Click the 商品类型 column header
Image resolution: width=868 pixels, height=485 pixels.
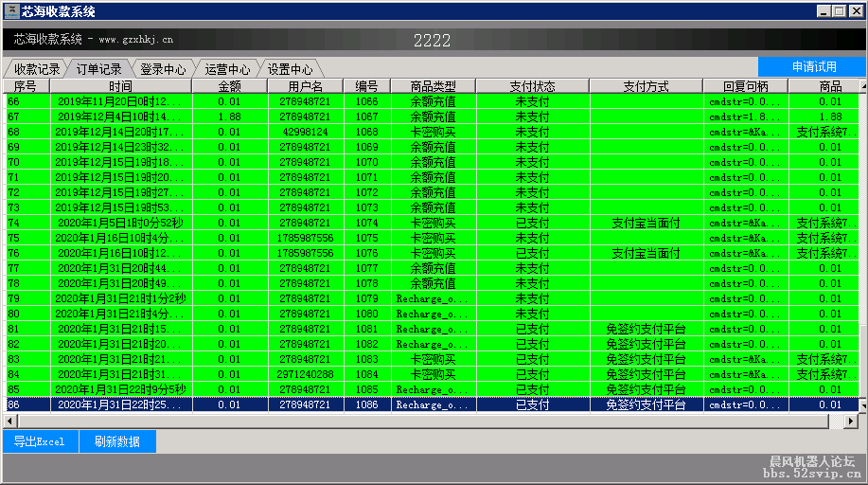tap(433, 86)
